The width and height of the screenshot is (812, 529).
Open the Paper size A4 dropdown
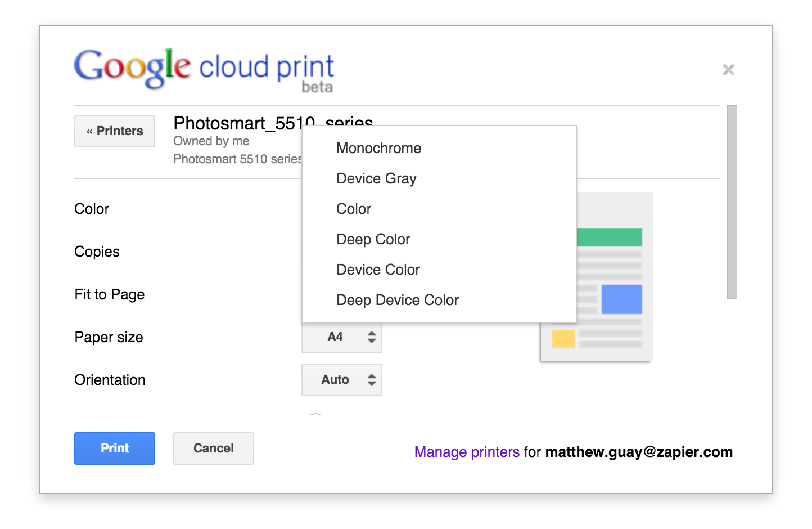(x=342, y=337)
